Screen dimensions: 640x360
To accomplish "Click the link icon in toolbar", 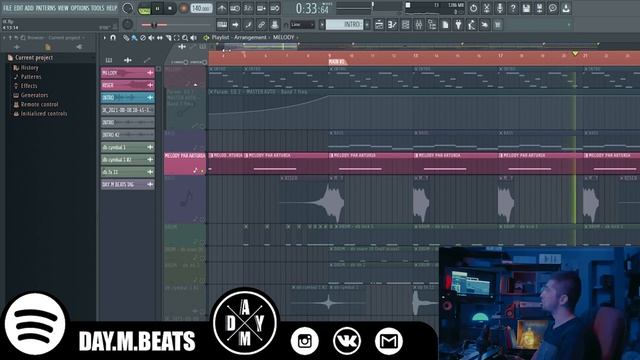I will tap(261, 25).
